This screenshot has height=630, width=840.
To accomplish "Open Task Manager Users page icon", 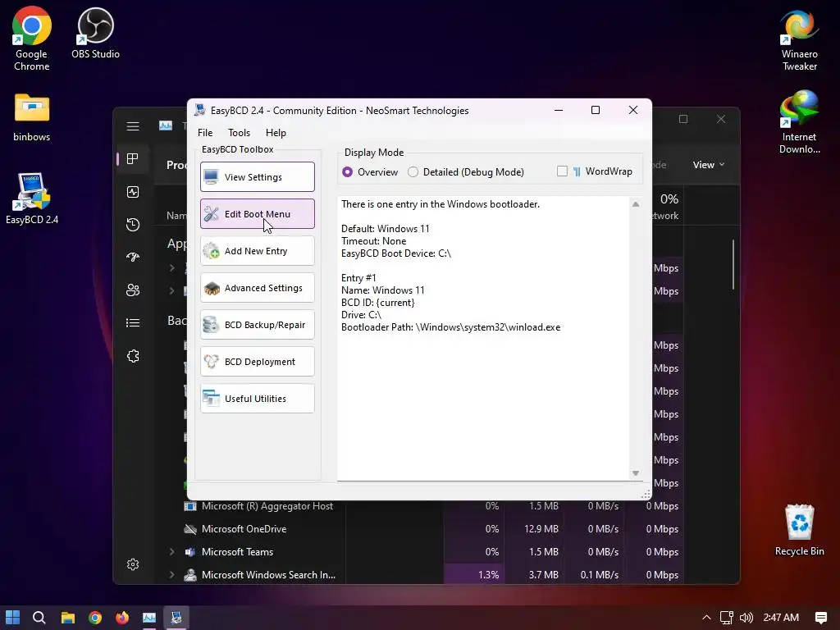I will tap(133, 290).
